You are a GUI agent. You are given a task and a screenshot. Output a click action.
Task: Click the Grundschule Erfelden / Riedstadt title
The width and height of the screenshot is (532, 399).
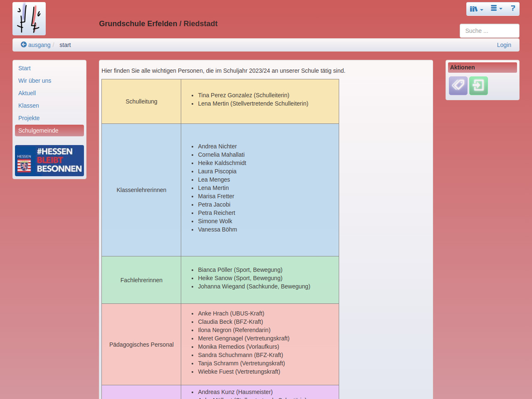click(158, 24)
